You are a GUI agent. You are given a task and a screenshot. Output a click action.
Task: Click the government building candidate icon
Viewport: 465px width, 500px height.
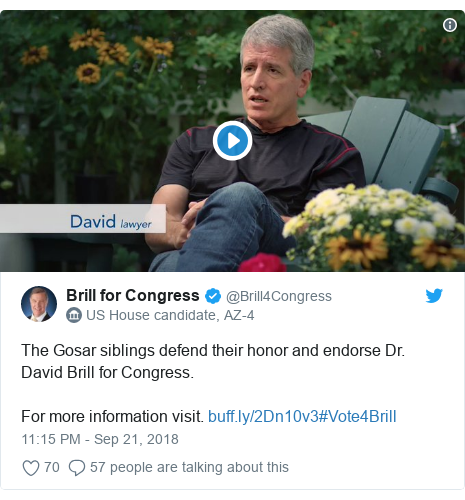pos(74,315)
